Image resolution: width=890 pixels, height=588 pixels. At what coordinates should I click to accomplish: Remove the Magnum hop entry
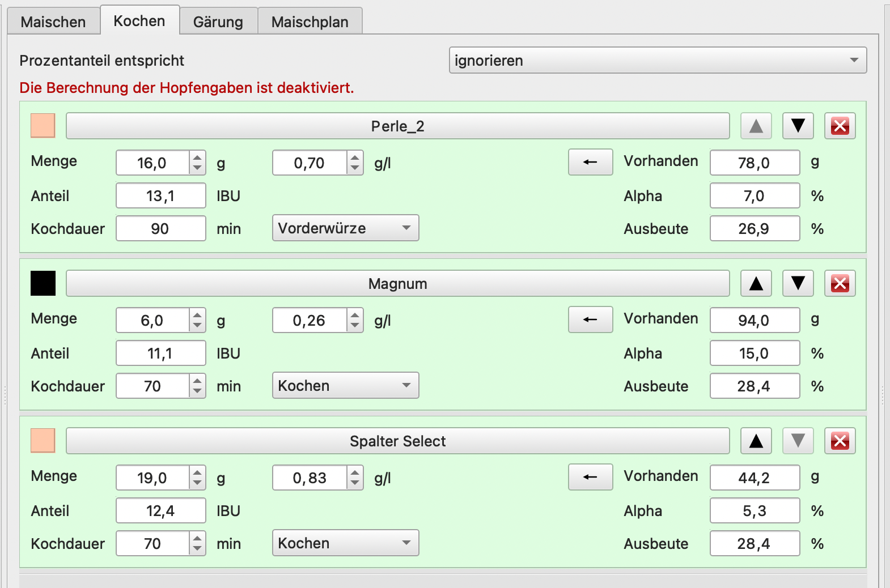point(840,283)
